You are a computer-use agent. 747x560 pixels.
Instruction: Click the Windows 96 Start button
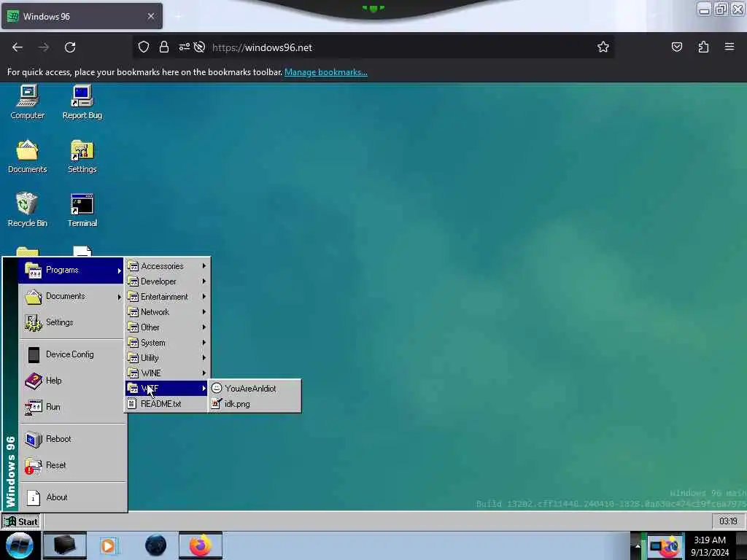pos(21,522)
